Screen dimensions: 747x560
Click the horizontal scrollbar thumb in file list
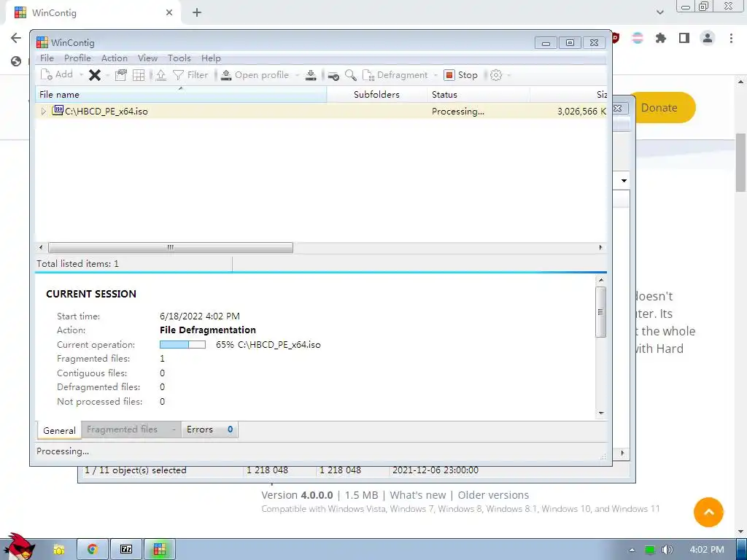point(171,248)
